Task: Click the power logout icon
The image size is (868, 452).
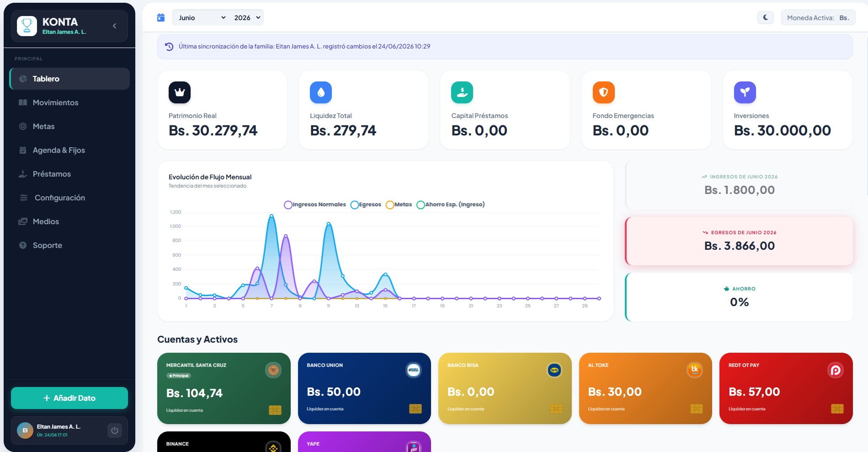Action: pos(115,430)
